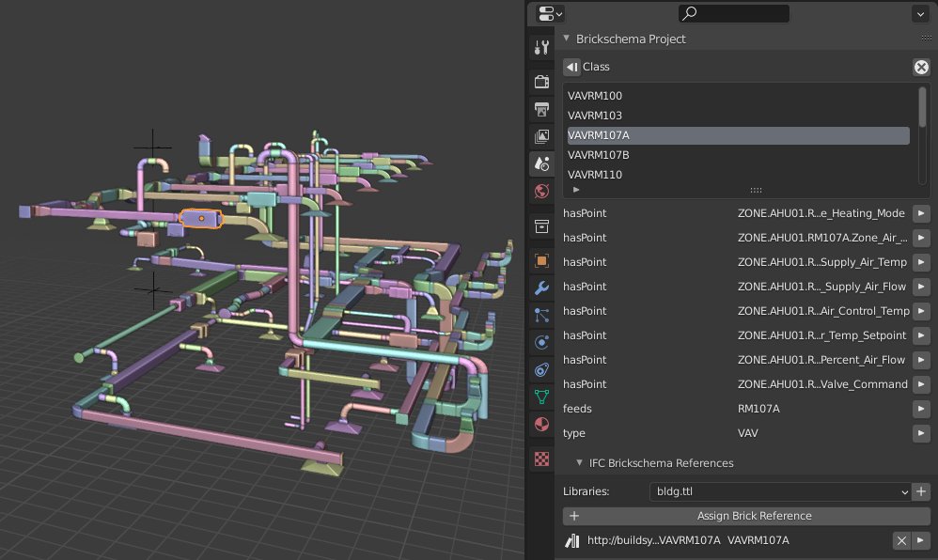Open the editor type dropdown
Viewport: 938px width, 560px height.
coord(550,13)
